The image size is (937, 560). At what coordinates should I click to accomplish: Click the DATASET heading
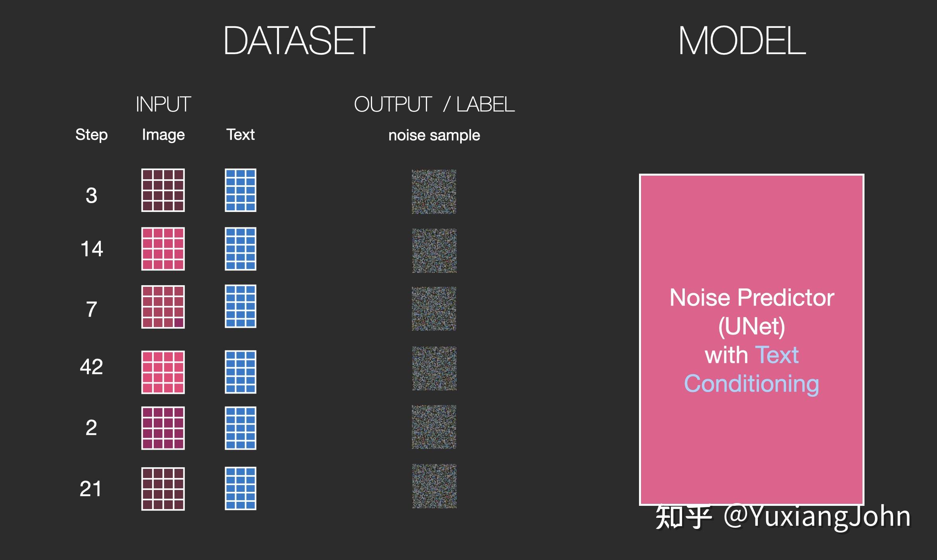(x=299, y=41)
